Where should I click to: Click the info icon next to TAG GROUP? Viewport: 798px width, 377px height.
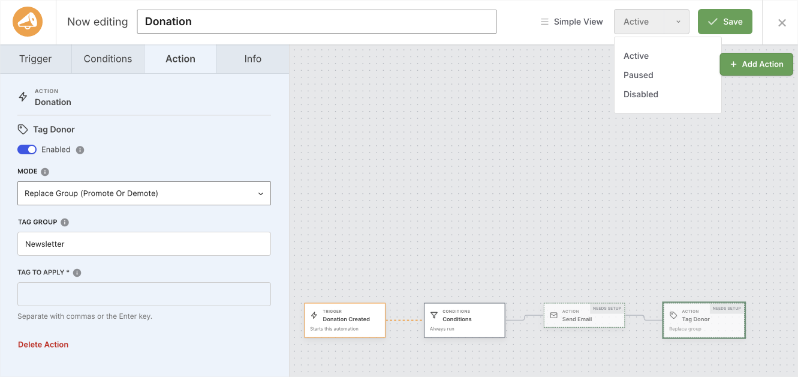[65, 222]
